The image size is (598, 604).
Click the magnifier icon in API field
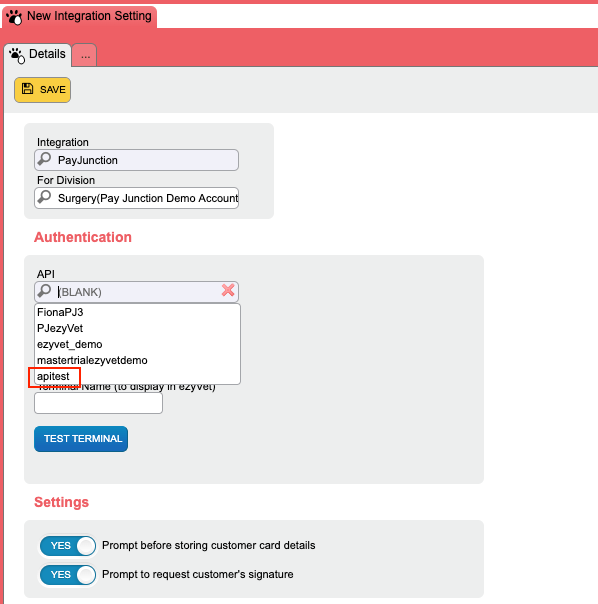[44, 290]
